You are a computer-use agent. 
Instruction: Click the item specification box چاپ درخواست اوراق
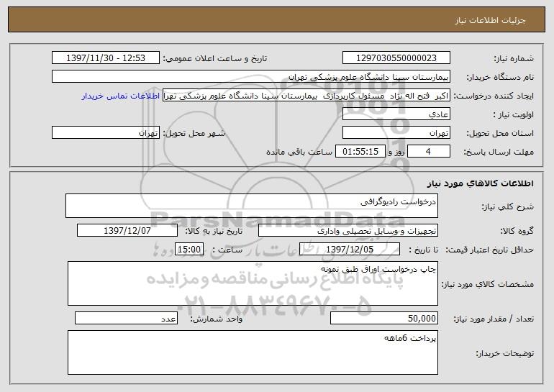click(x=253, y=283)
